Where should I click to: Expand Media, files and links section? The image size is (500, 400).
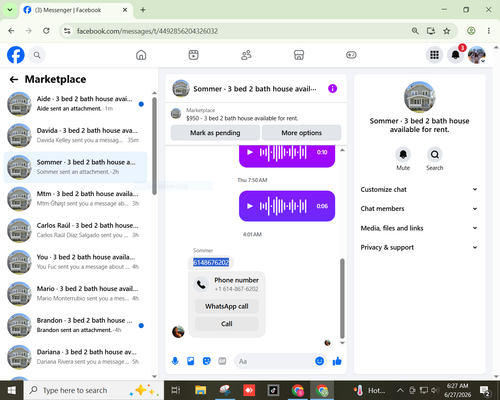tap(419, 228)
